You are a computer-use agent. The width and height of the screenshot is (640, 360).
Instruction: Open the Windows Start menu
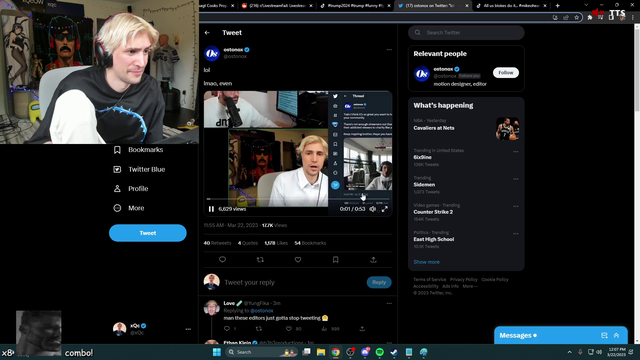[217, 352]
